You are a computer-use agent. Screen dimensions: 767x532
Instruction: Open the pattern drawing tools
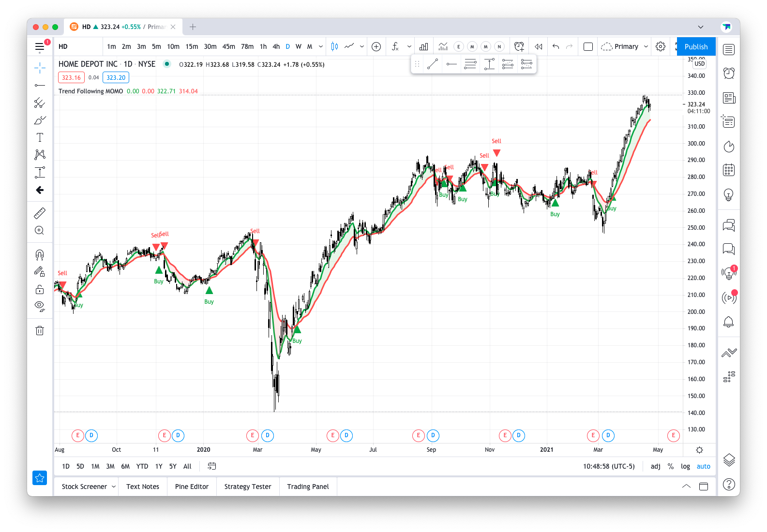point(40,154)
